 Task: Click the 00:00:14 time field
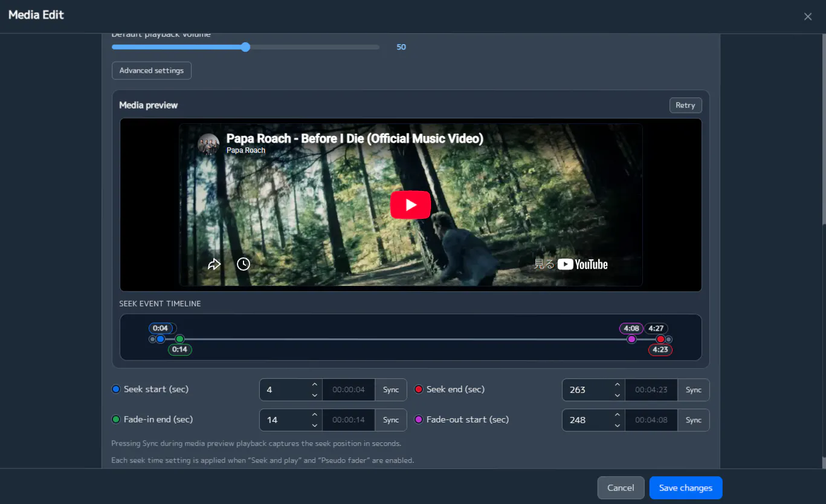tap(349, 420)
